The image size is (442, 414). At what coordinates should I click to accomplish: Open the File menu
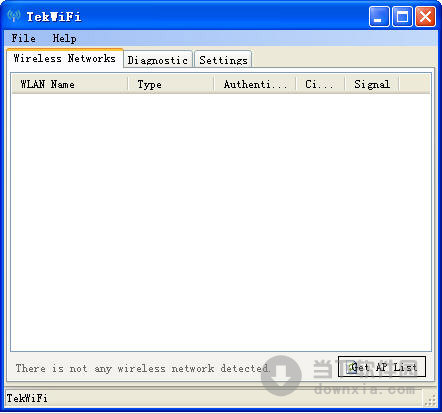pos(23,38)
